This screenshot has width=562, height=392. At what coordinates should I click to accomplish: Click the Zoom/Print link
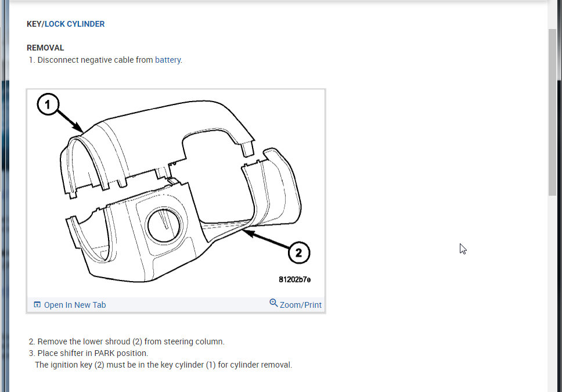point(300,305)
